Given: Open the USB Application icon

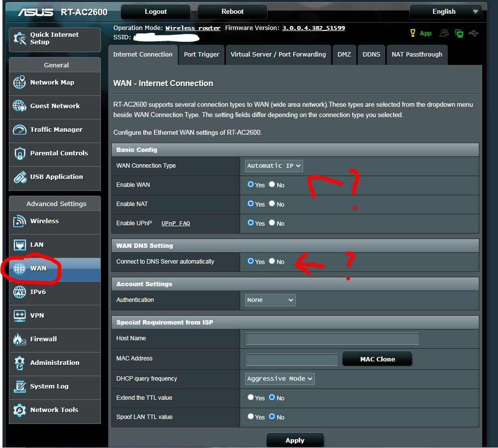Looking at the screenshot, I should click(20, 177).
